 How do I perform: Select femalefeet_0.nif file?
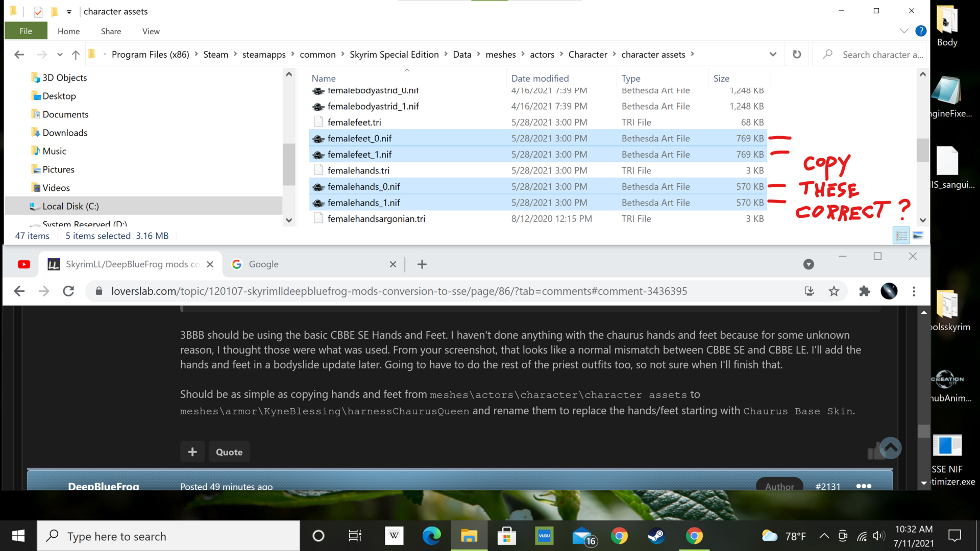(x=538, y=138)
